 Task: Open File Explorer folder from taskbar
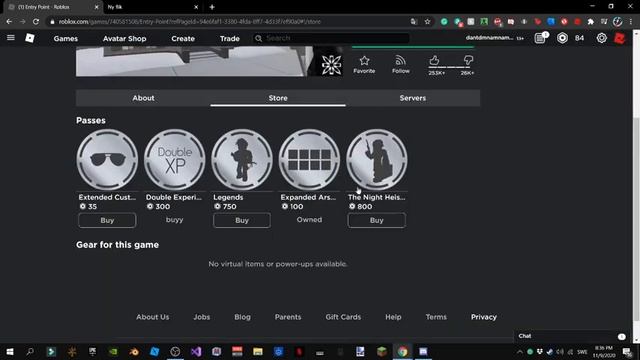tap(258, 351)
